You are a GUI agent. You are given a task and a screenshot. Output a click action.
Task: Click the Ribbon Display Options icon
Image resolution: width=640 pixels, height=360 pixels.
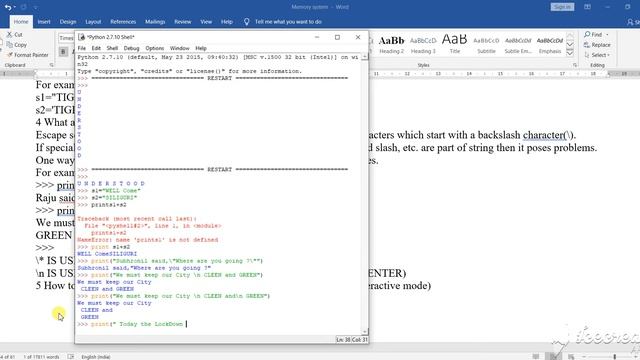point(587,7)
